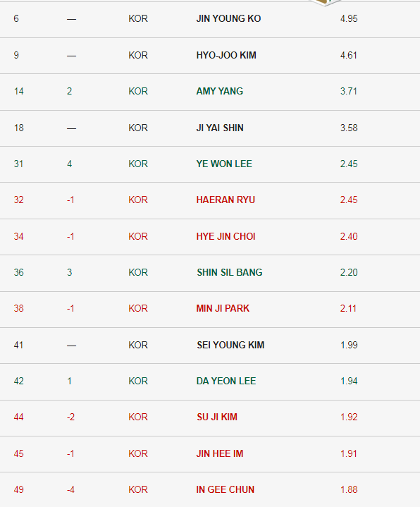Click the partial icon at top of points column
The width and height of the screenshot is (420, 507).
point(325,3)
